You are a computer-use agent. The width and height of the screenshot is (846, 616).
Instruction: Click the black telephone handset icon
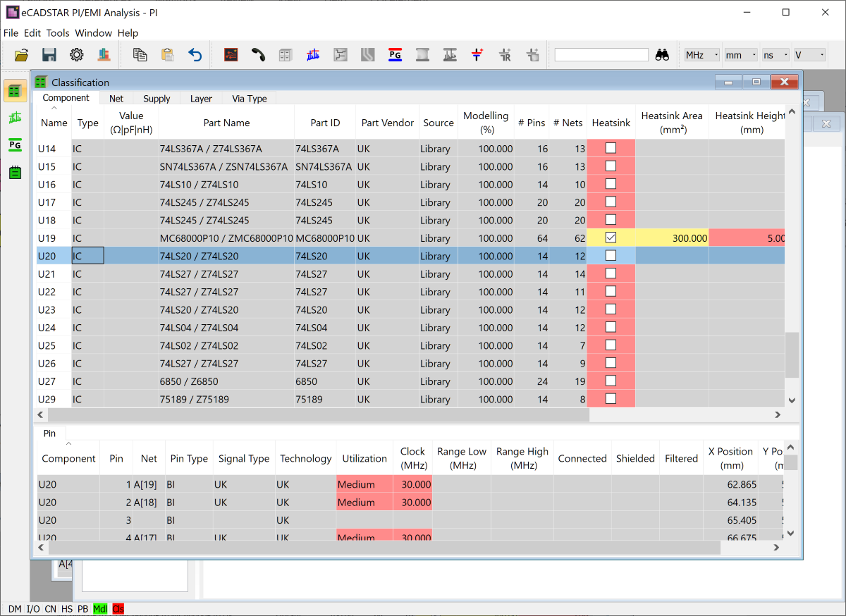click(258, 55)
